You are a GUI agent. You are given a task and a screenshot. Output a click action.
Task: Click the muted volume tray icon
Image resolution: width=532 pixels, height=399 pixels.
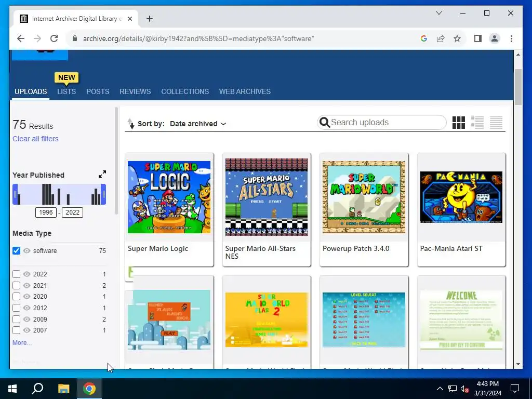coord(465,389)
